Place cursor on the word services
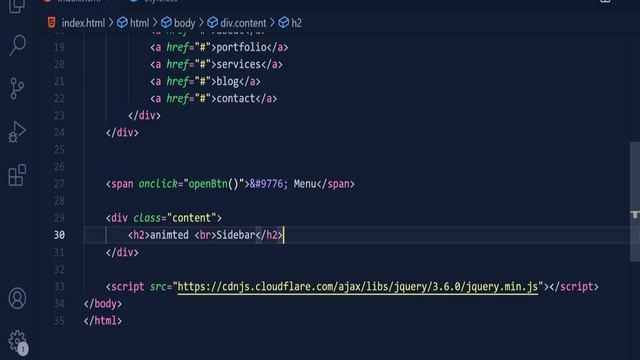The width and height of the screenshot is (640, 360). (x=238, y=64)
